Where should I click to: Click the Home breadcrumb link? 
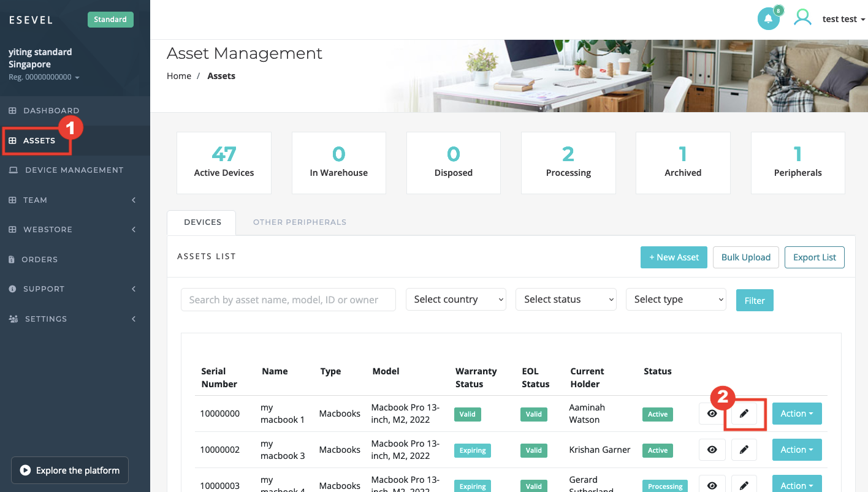179,76
